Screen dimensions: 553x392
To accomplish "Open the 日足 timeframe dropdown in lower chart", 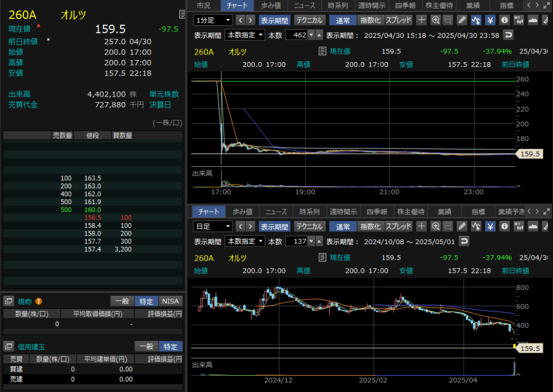I will 213,226.
